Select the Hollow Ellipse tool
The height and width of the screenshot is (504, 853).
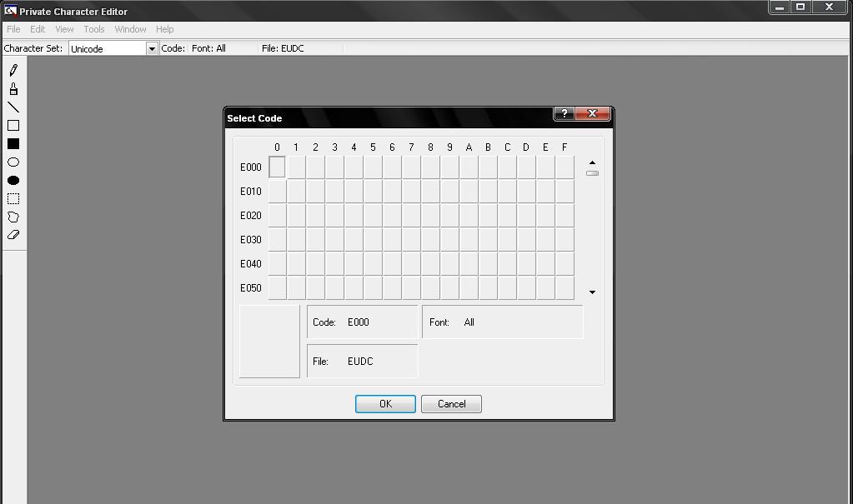point(13,162)
